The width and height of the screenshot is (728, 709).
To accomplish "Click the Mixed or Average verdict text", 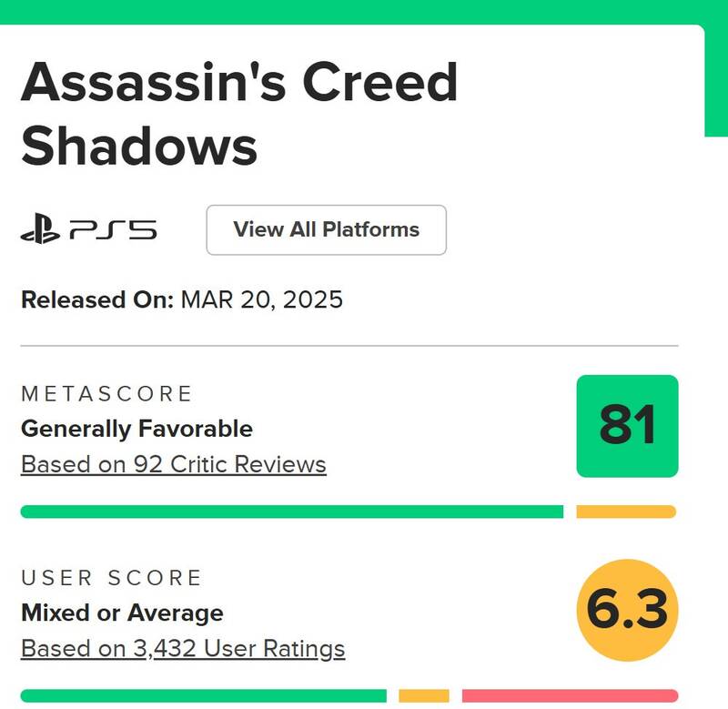I will [122, 613].
